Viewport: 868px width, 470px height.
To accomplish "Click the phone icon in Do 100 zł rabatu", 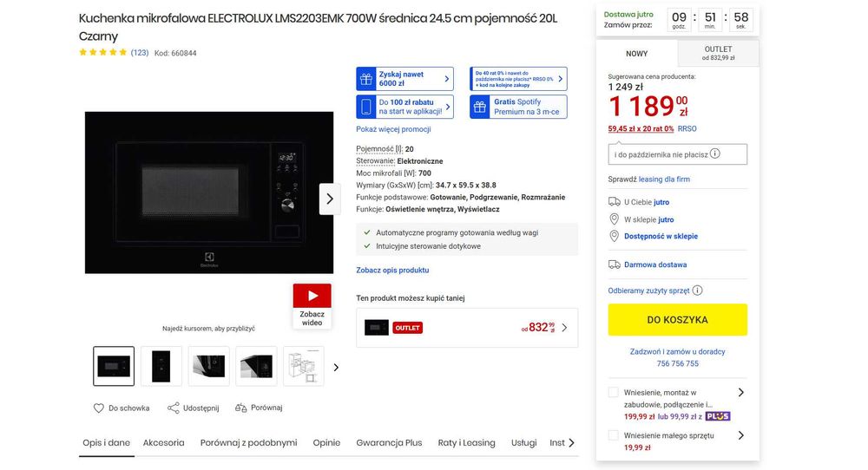I will 366,107.
